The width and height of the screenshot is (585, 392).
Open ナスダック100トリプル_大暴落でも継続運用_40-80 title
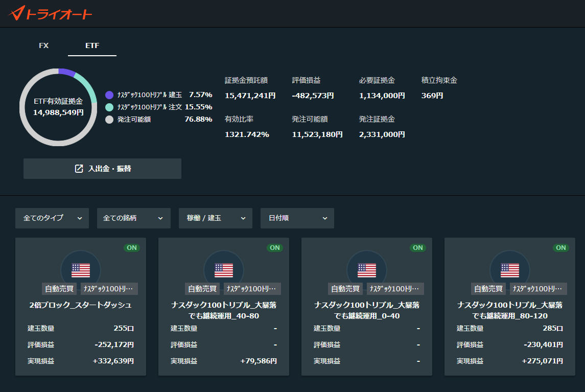coord(224,311)
